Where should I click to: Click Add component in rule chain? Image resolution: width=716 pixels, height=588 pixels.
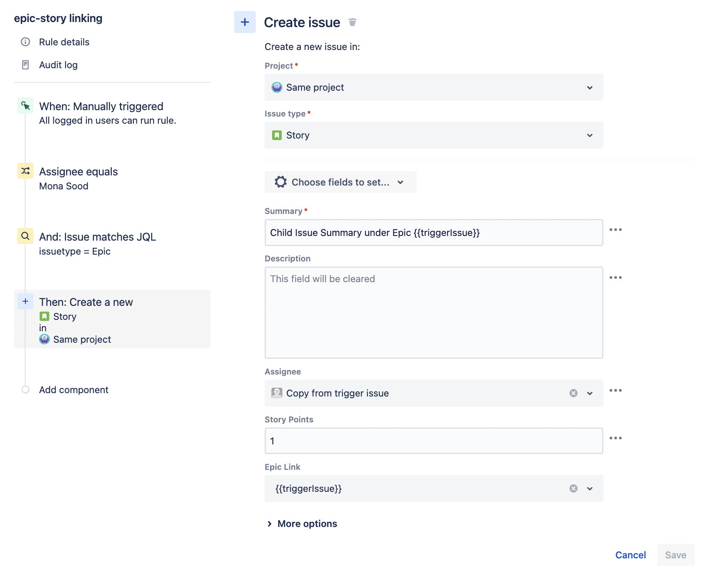[x=74, y=390]
